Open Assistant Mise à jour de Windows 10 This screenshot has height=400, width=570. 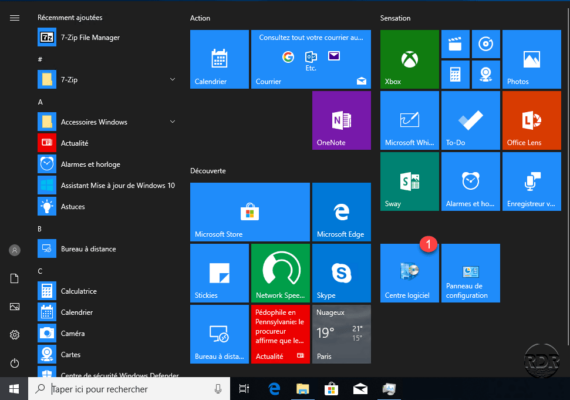(x=108, y=185)
